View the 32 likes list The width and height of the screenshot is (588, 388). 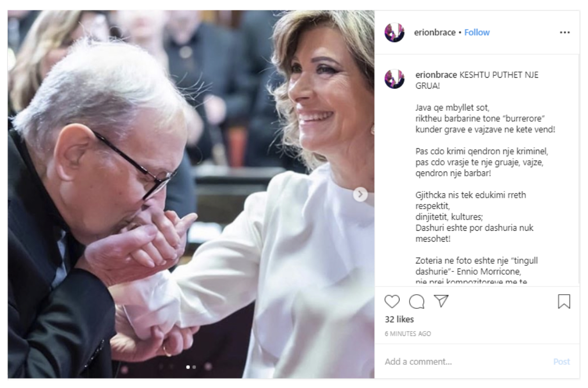(x=399, y=319)
